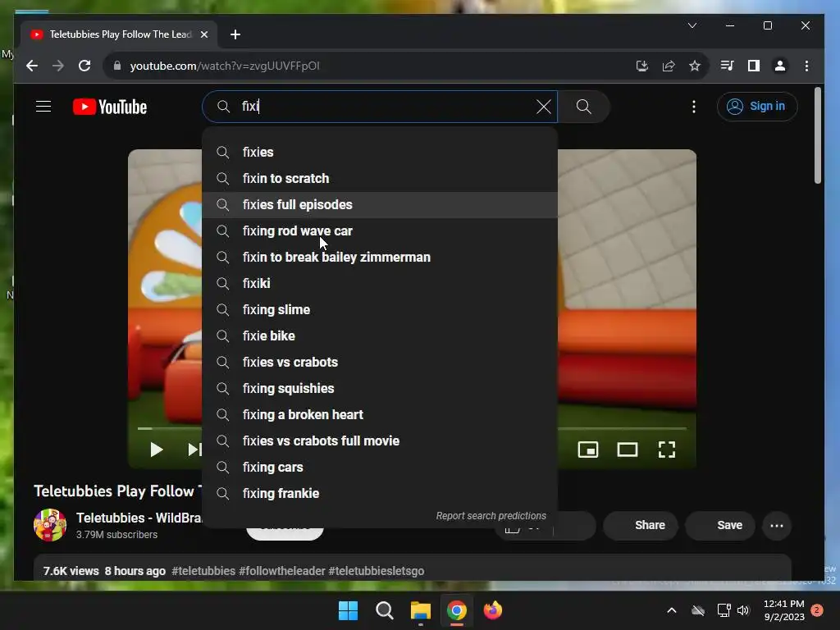Select the Teletubbies Play Follow tab
Viewport: 840px width, 630px height.
[119, 34]
